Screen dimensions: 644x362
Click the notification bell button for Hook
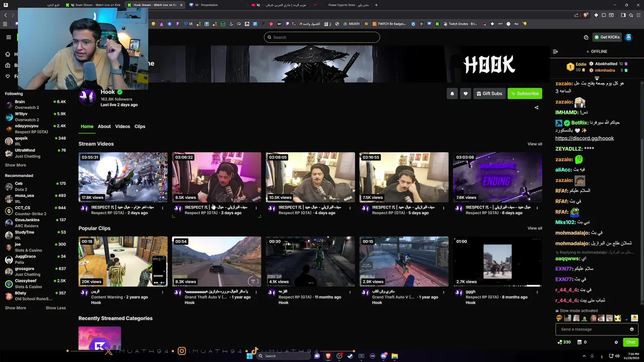(x=452, y=94)
